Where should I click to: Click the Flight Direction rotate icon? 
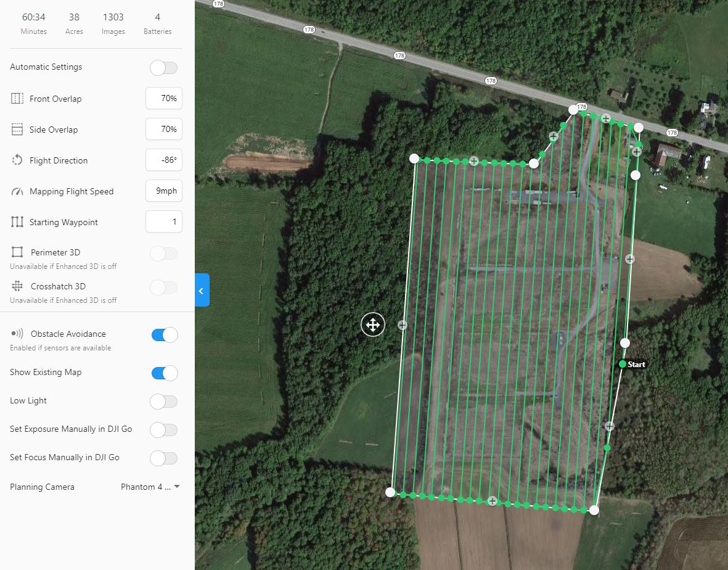(x=17, y=160)
